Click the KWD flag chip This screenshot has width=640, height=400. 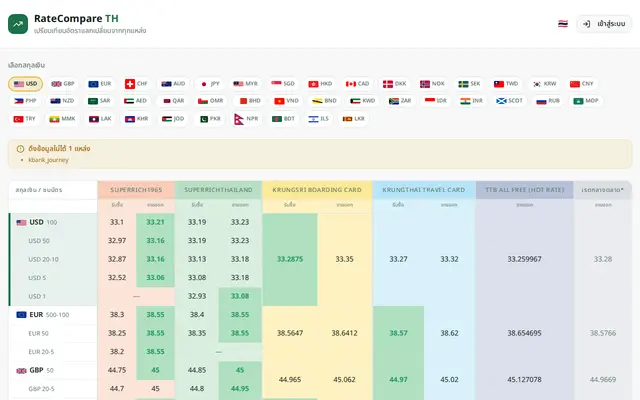coord(362,101)
